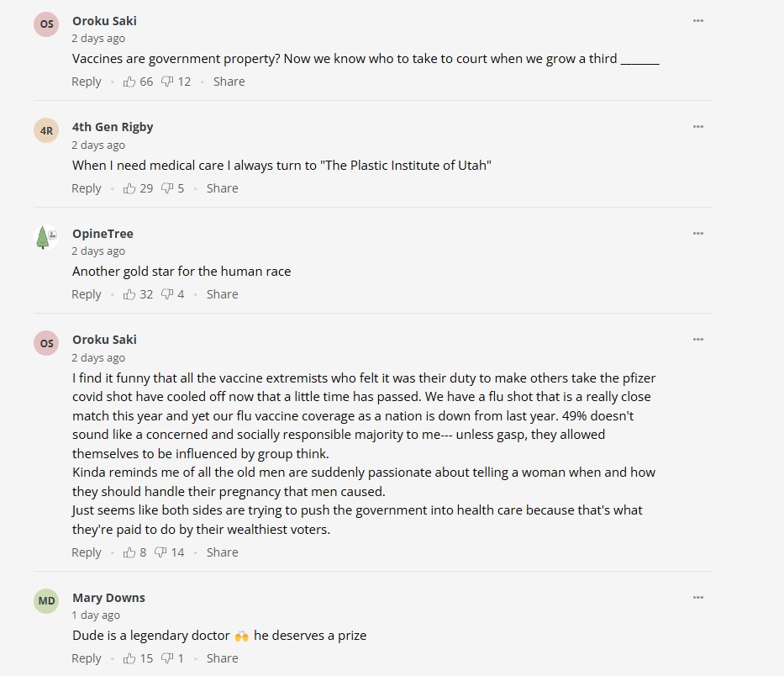The width and height of the screenshot is (784, 676).
Task: Dislike Oroku Saki's long flu shot comment
Action: pyautogui.click(x=160, y=552)
